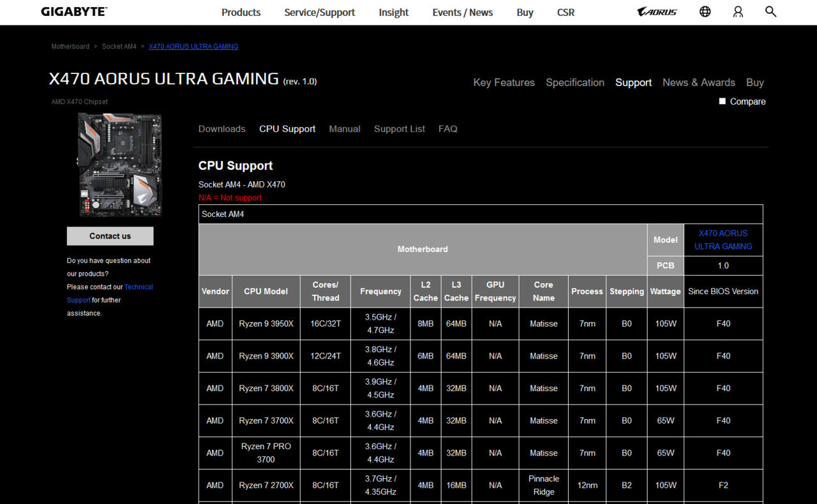Select the Ryzen 9 3950X cell
The image size is (817, 504).
tap(266, 324)
